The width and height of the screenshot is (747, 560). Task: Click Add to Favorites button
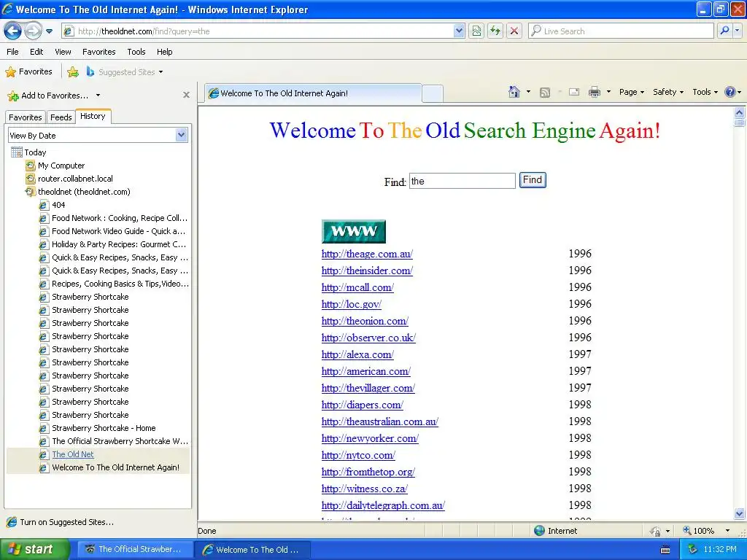tap(48, 96)
